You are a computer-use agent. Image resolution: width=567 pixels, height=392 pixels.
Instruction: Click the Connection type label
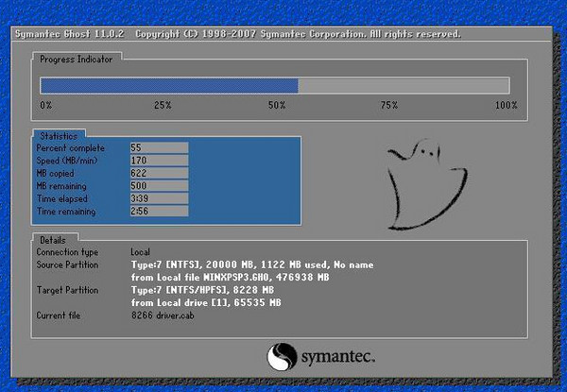[x=67, y=252]
